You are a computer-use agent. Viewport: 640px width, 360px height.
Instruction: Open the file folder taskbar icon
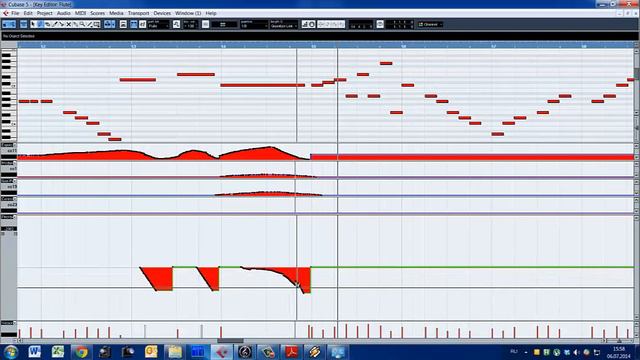coord(175,352)
